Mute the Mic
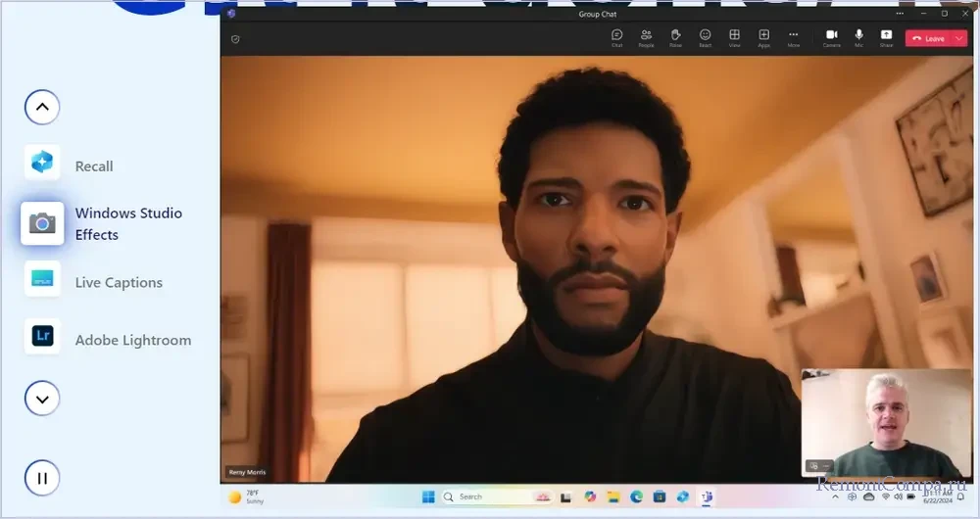Screen dimensions: 980x519 coord(858,37)
